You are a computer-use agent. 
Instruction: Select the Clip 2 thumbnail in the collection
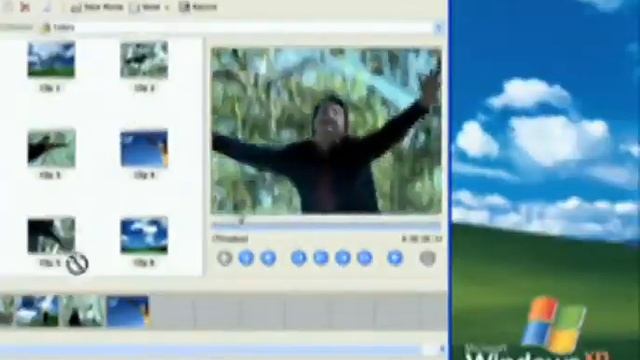[x=144, y=59]
